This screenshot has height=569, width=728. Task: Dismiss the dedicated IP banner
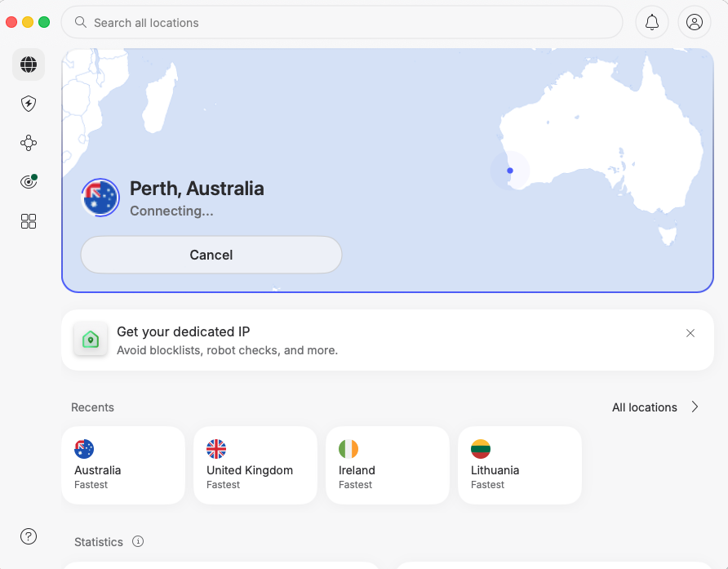tap(690, 333)
